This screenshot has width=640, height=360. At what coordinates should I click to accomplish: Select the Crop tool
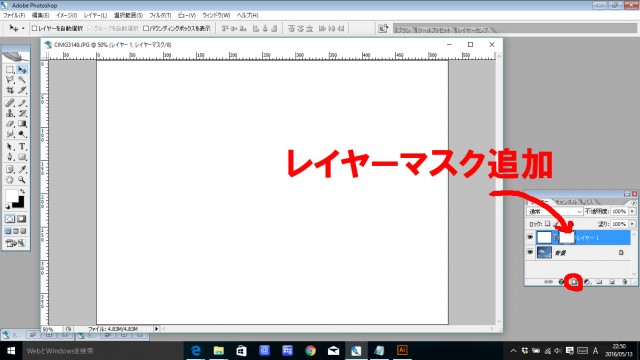pos(10,90)
